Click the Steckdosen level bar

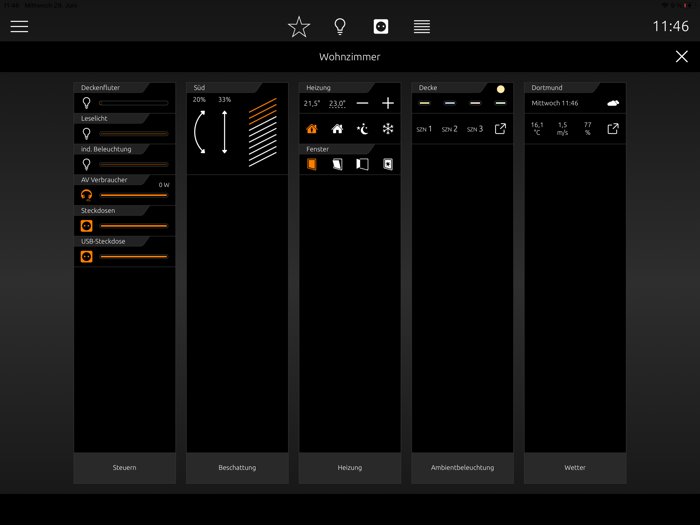tap(133, 226)
